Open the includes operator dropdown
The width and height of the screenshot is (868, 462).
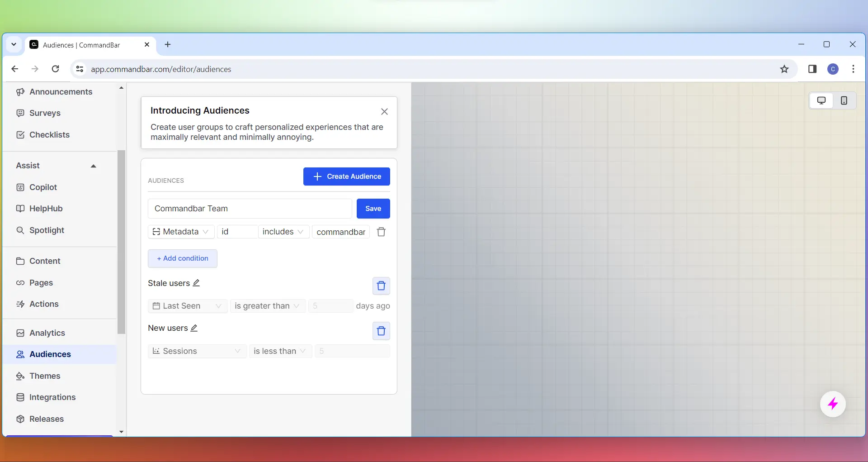(x=283, y=232)
